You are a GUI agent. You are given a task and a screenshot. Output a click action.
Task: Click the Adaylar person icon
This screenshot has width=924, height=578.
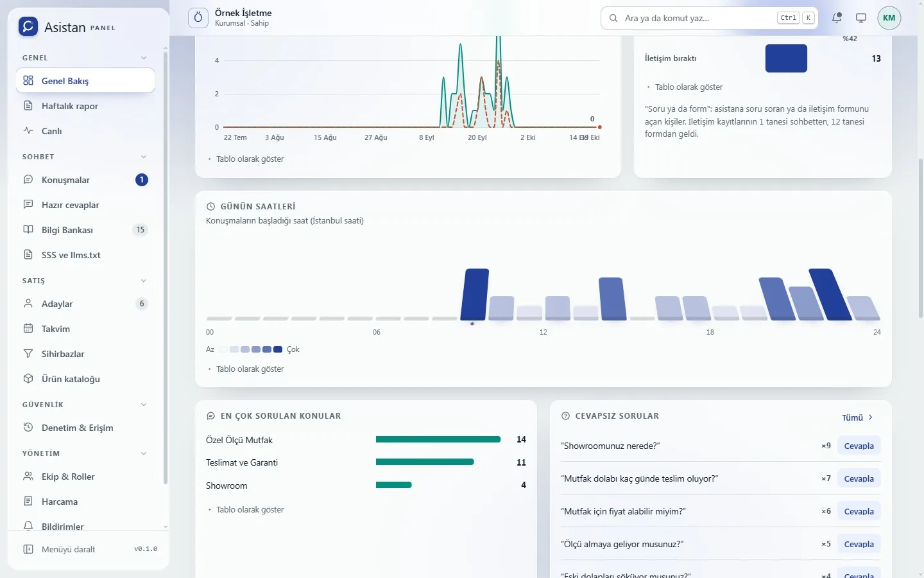pyautogui.click(x=28, y=303)
